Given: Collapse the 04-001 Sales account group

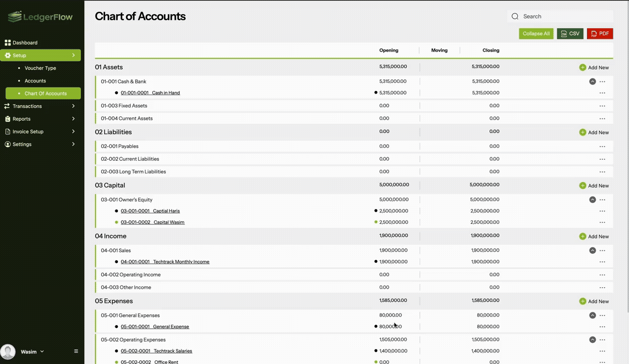Looking at the screenshot, I should 592,250.
